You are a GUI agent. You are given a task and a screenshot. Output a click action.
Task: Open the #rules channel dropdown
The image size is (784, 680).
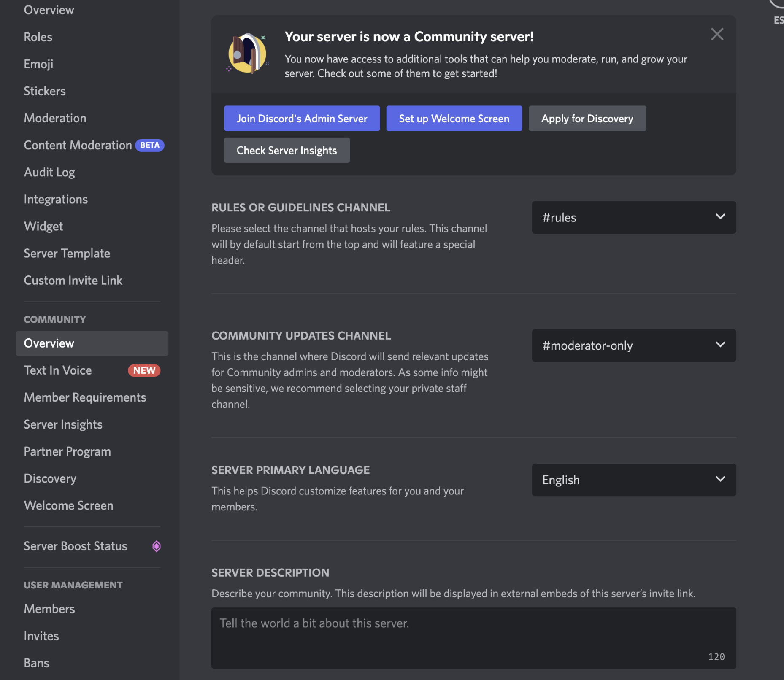pyautogui.click(x=634, y=217)
